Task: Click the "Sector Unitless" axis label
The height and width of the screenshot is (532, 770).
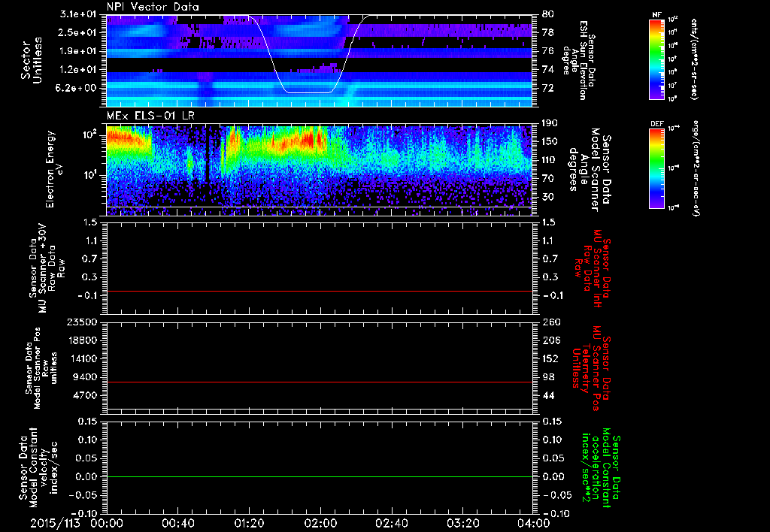Action: pyautogui.click(x=32, y=60)
